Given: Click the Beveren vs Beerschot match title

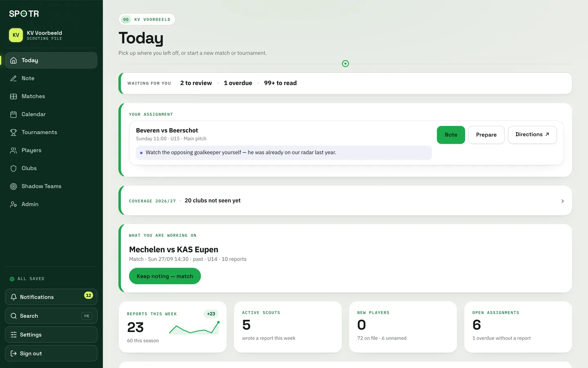Looking at the screenshot, I should click(167, 130).
